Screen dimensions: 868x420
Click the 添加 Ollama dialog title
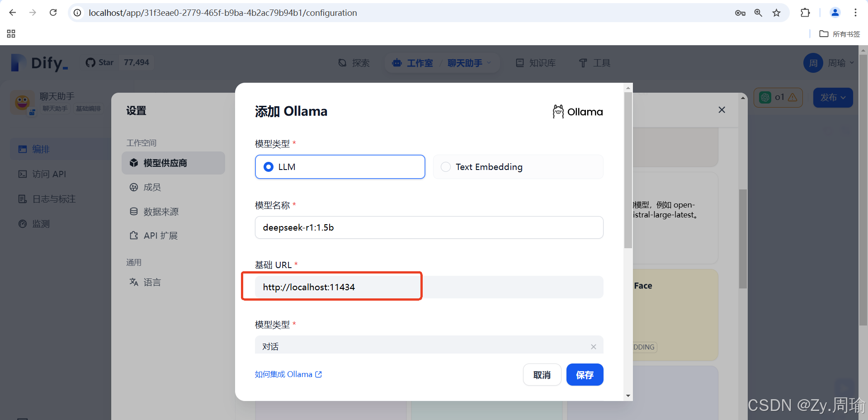(x=291, y=111)
